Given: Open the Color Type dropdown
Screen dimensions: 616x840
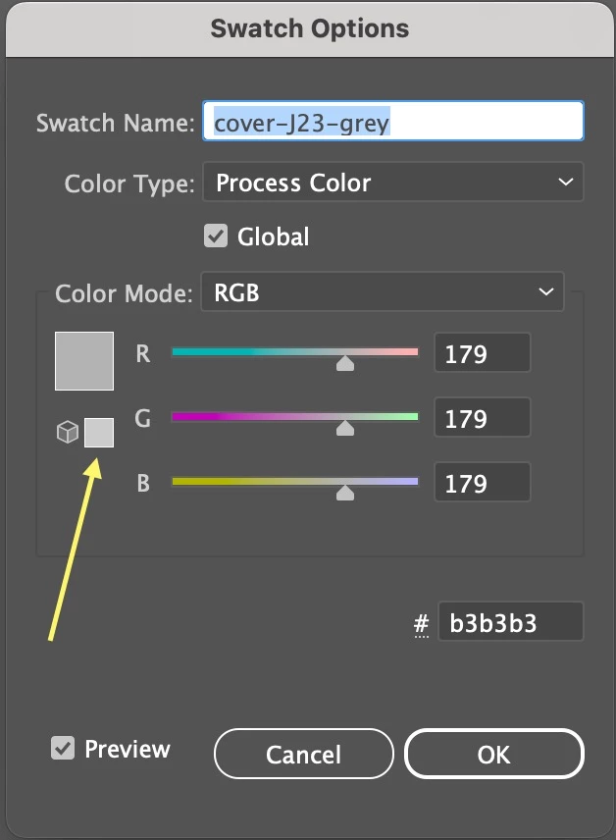Looking at the screenshot, I should [392, 183].
